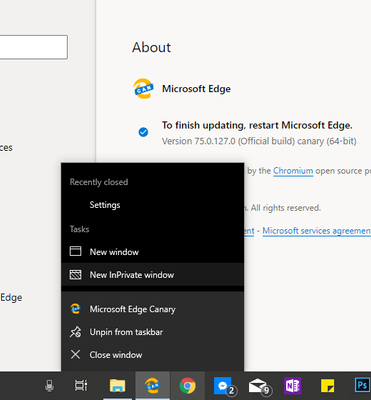The height and width of the screenshot is (400, 371).
Task: Click the Tasks header in jump list
Action: point(79,229)
